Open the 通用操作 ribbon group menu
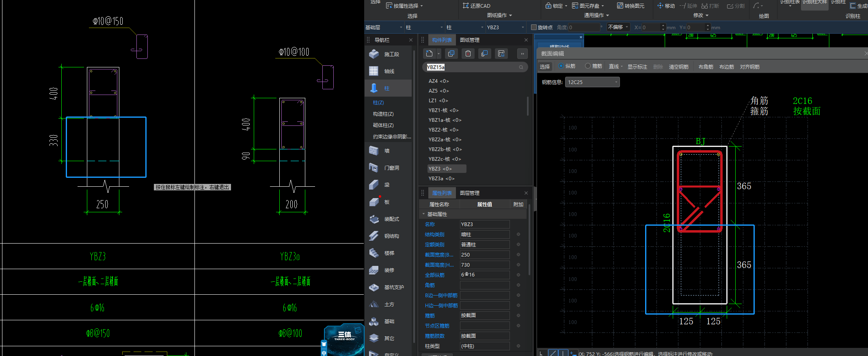Image resolution: width=868 pixels, height=356 pixels. coord(596,15)
